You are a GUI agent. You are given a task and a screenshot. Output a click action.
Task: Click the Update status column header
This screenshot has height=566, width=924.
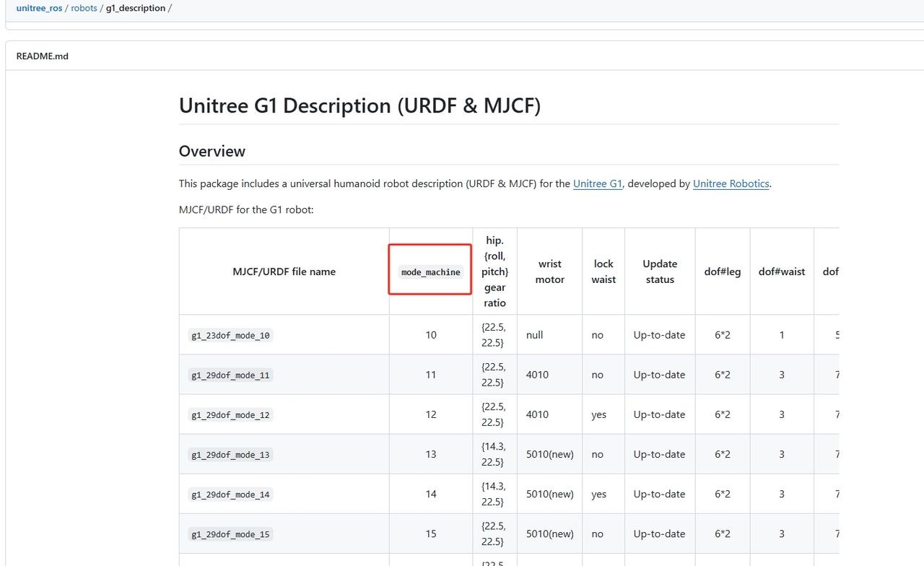pyautogui.click(x=660, y=271)
